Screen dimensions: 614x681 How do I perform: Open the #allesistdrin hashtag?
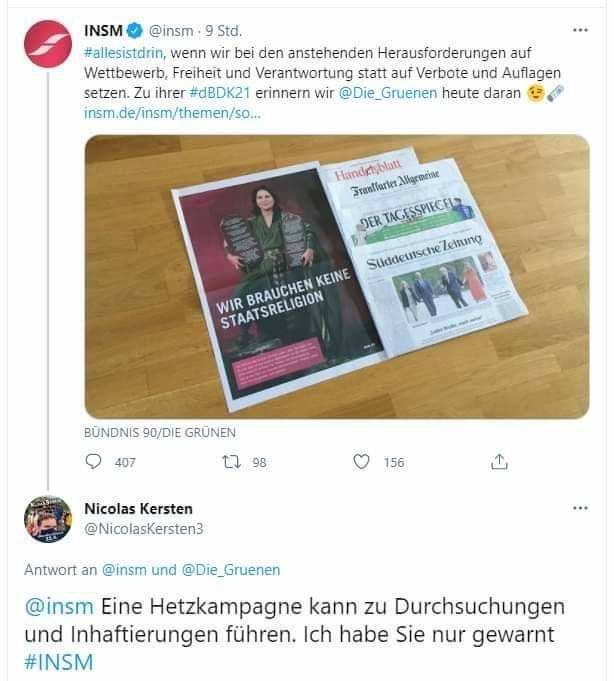123,53
